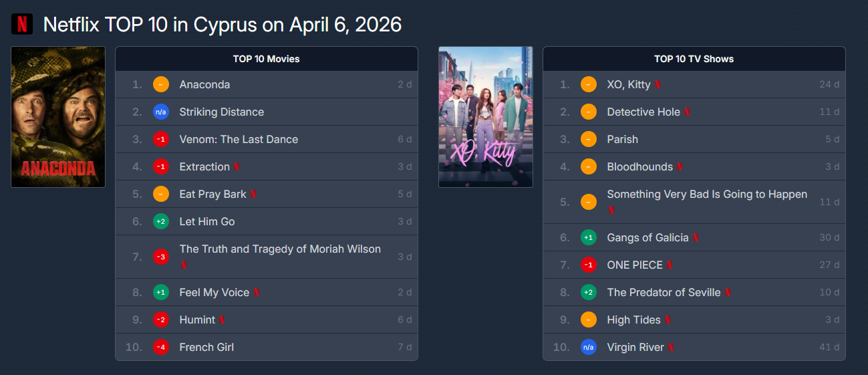Click the Eat Pray Bark title
The height and width of the screenshot is (375, 868).
click(x=212, y=194)
